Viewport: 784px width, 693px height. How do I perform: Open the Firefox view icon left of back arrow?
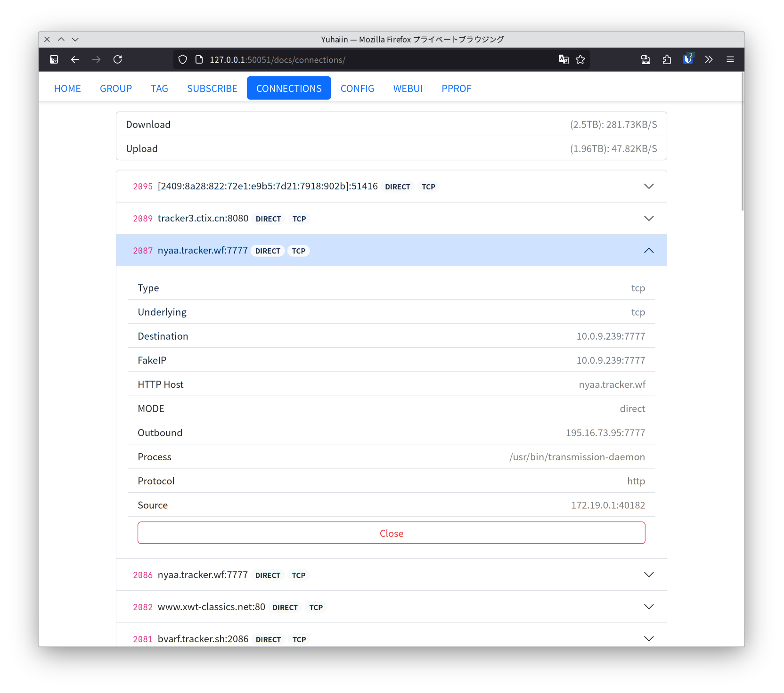point(54,59)
